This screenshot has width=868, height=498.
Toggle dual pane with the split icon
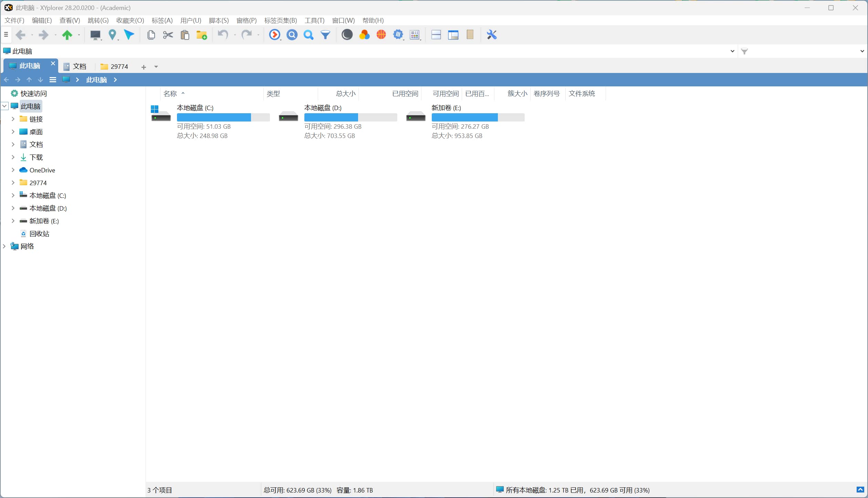[436, 35]
